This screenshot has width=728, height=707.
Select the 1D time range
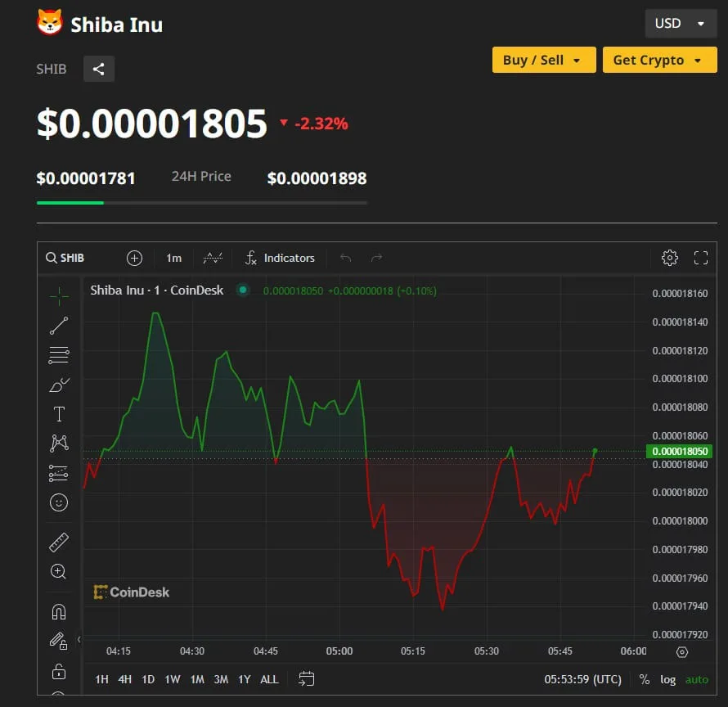147,680
